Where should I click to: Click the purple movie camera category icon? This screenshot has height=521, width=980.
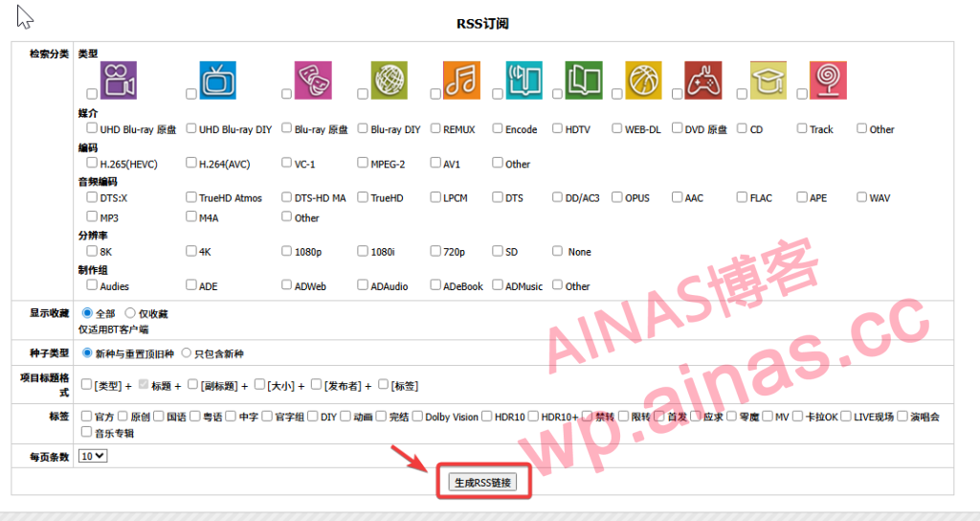click(118, 80)
